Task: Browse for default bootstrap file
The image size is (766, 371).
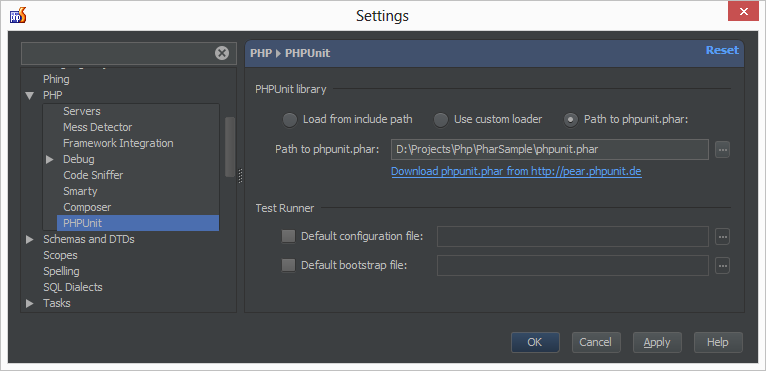Action: point(723,265)
